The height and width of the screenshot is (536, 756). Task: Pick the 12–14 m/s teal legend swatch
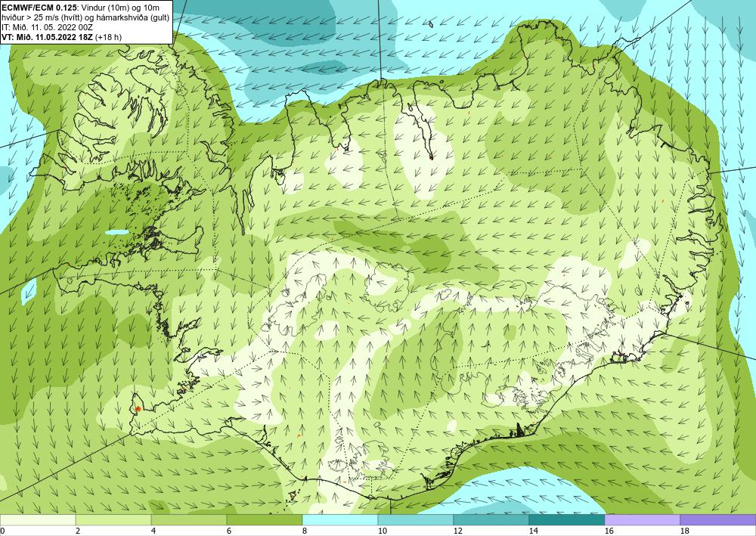pos(491,519)
